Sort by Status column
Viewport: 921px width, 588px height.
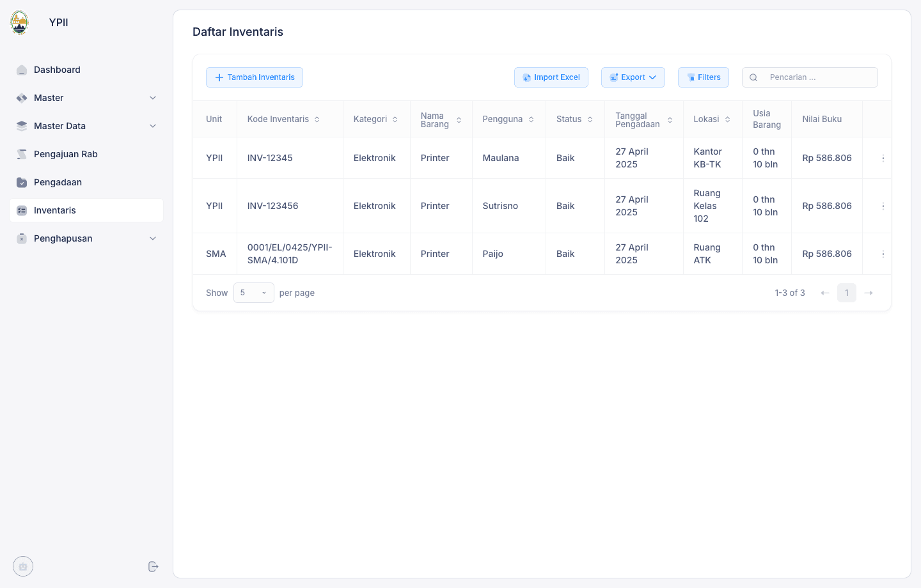(590, 120)
